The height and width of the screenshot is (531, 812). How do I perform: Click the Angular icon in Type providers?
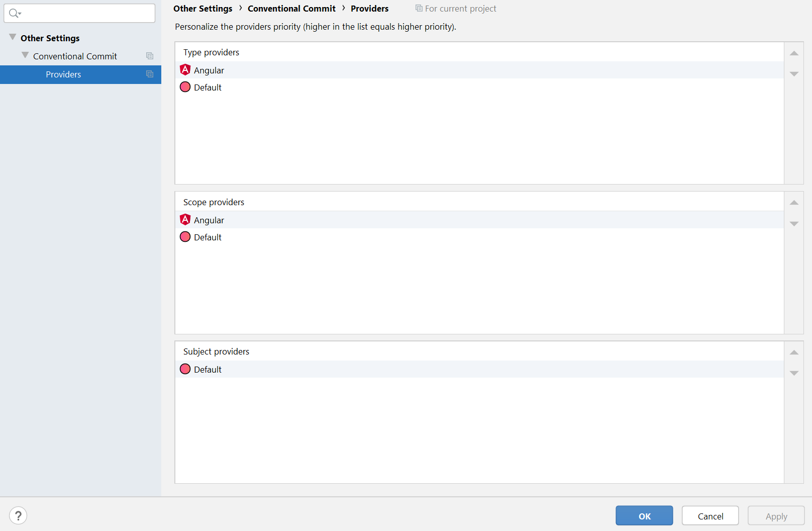(x=185, y=70)
